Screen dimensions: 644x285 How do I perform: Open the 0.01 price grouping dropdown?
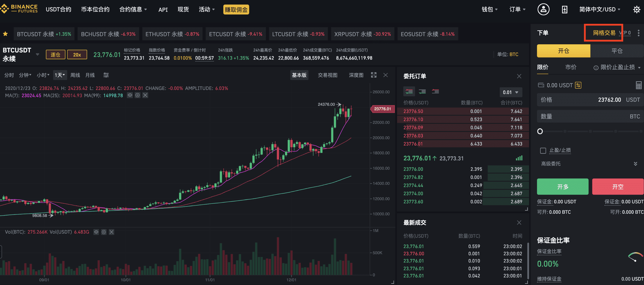click(x=511, y=92)
